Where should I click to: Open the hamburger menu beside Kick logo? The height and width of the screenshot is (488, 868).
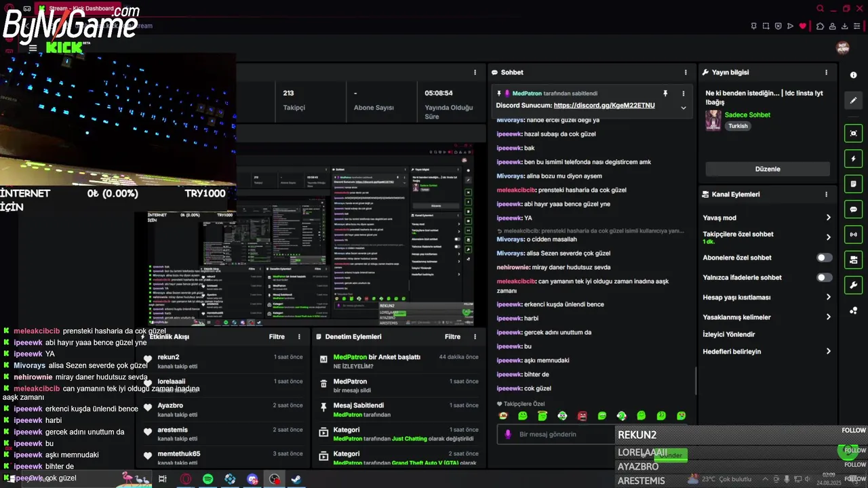click(33, 48)
